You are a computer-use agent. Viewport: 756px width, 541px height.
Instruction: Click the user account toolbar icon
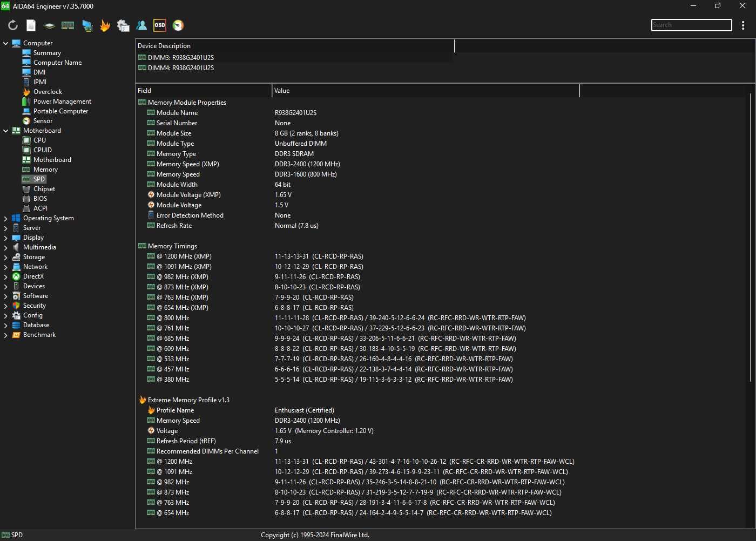pos(141,25)
